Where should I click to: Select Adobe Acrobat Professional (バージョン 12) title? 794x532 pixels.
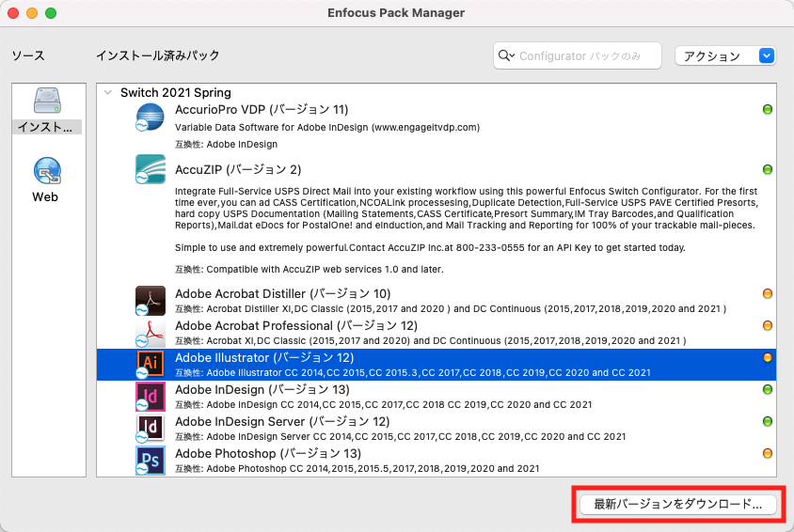(296, 325)
